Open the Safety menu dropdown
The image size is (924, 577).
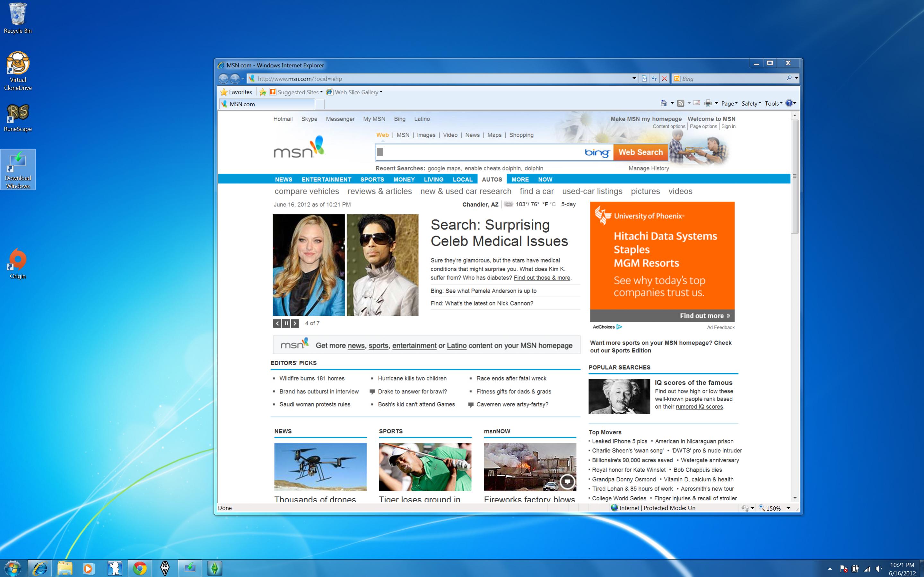[751, 103]
